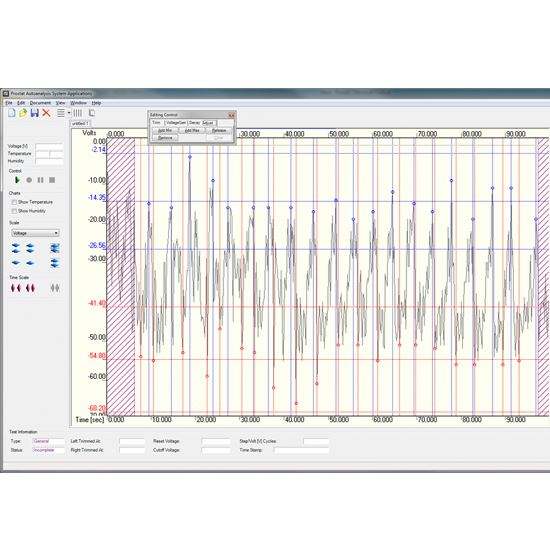Screen dimensions: 550x550
Task: Click the grey Time Scale reset arrows icon
Action: (55, 288)
